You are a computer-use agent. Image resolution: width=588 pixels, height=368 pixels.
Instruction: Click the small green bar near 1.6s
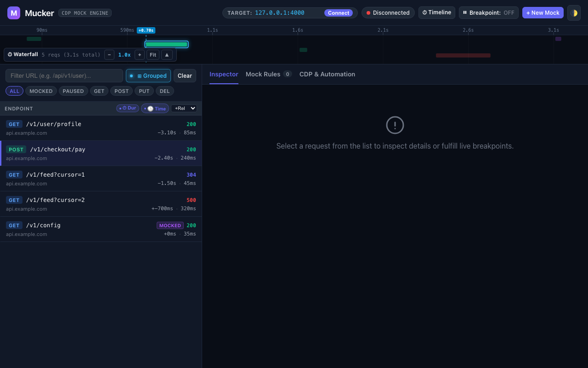click(303, 50)
